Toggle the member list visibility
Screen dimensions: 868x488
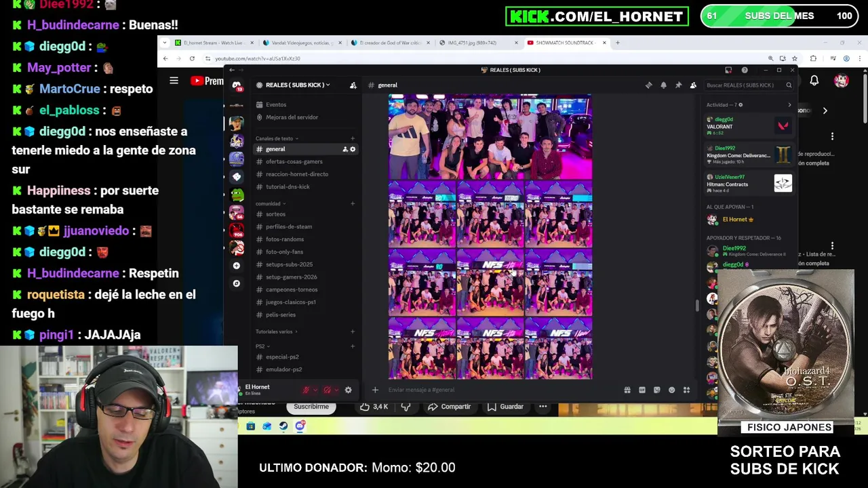[x=693, y=85]
